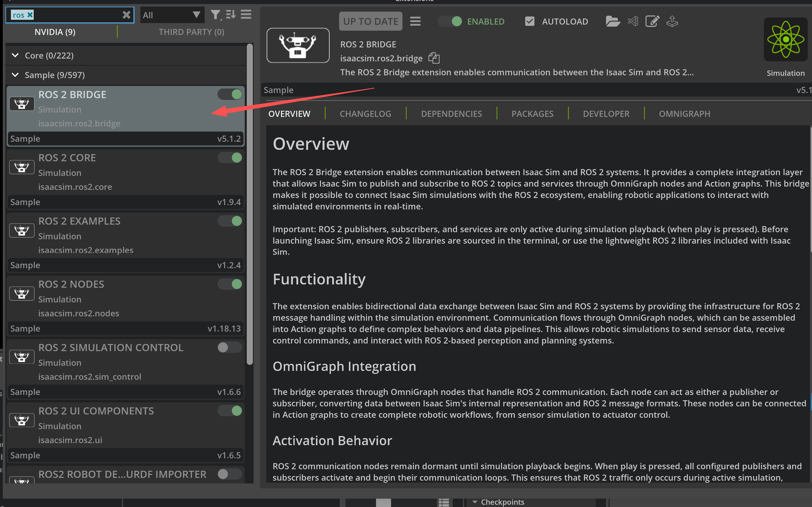Click the v1.18.13 version label

224,329
